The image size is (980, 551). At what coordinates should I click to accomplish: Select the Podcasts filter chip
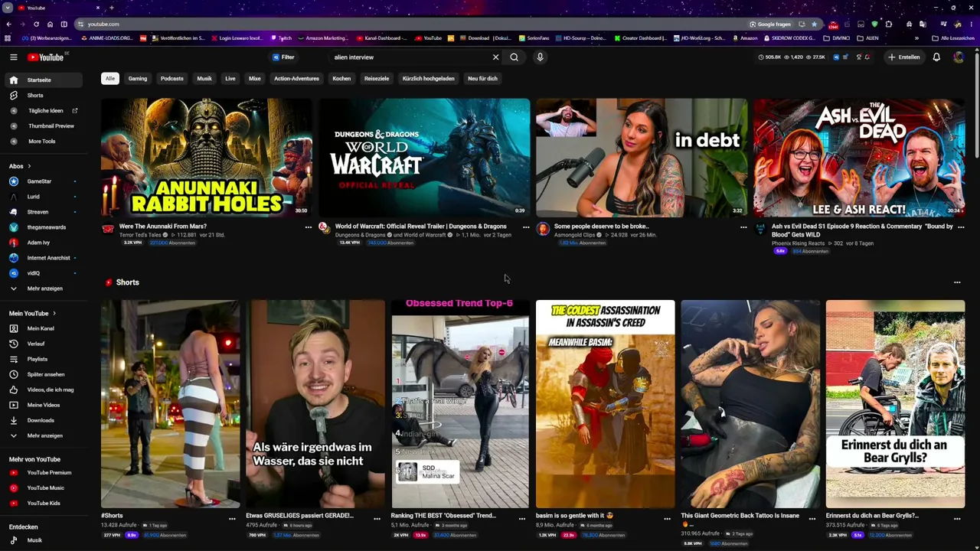pos(172,79)
